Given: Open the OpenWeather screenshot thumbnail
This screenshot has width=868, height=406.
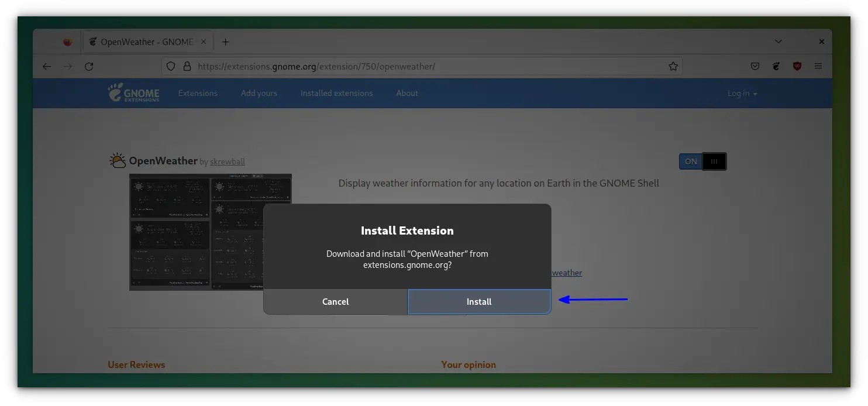Looking at the screenshot, I should [x=211, y=232].
